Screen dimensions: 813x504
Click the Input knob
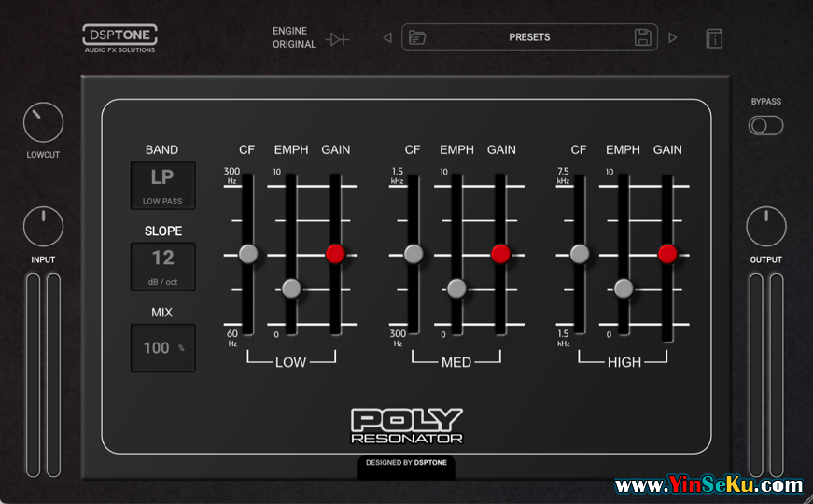[x=43, y=227]
